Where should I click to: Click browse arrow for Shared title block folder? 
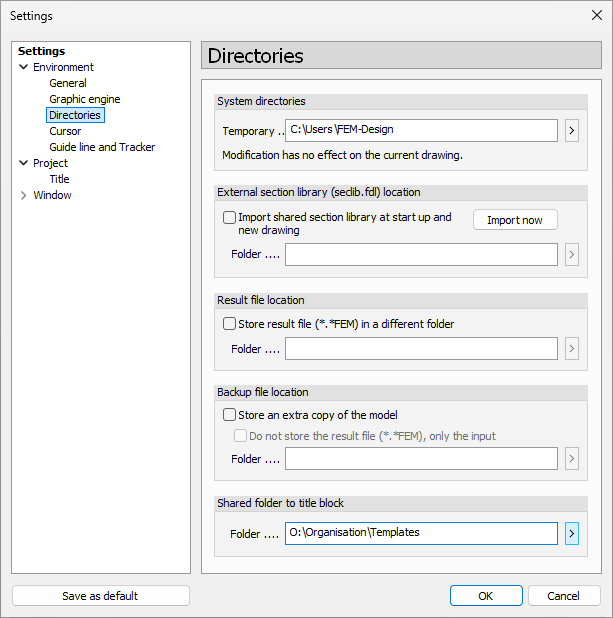(572, 533)
